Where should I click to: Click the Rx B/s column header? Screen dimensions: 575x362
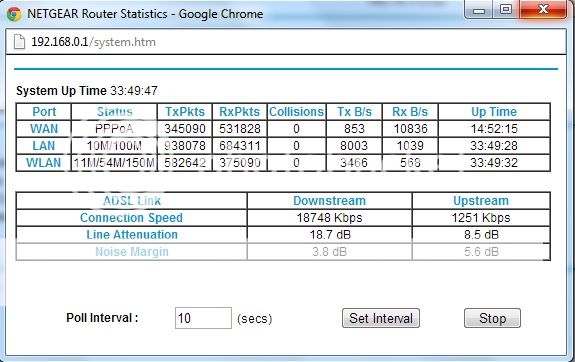410,111
